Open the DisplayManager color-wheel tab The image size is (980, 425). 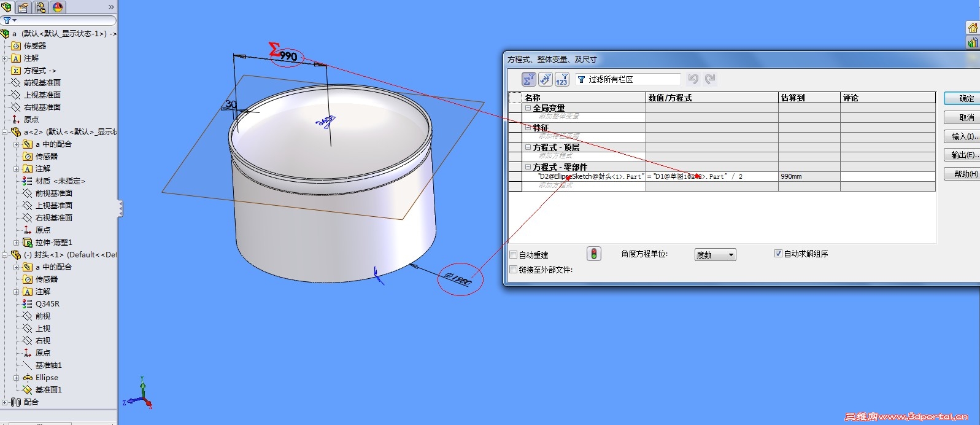tap(58, 7)
